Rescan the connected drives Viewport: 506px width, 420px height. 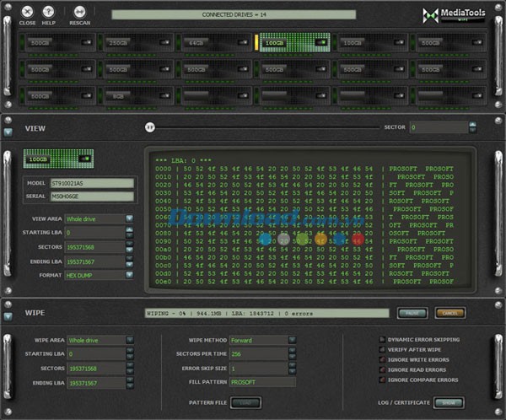coord(80,13)
